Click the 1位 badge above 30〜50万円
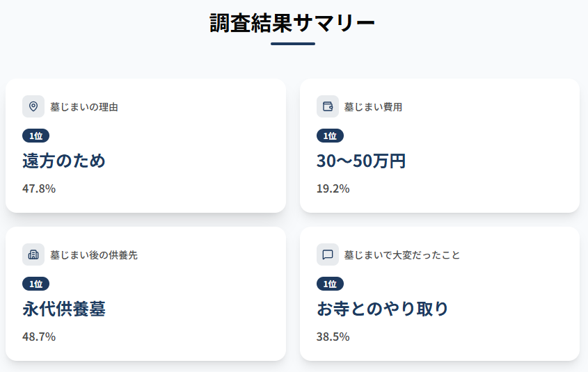 pyautogui.click(x=331, y=136)
